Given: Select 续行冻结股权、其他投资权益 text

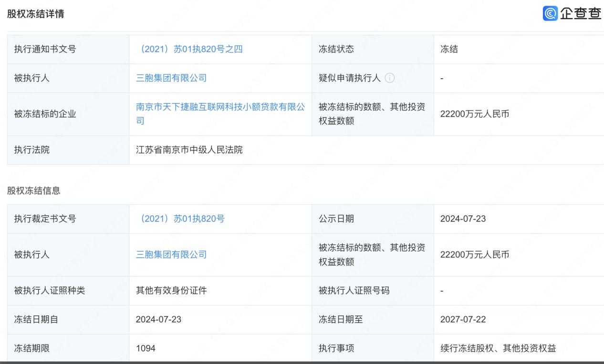Looking at the screenshot, I should (498, 348).
